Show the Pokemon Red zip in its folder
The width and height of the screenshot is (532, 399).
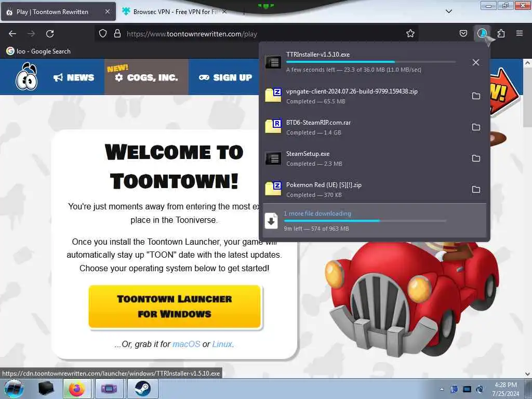pyautogui.click(x=476, y=190)
